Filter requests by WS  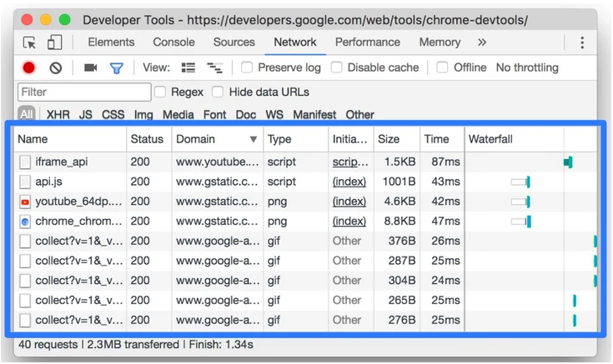(274, 114)
